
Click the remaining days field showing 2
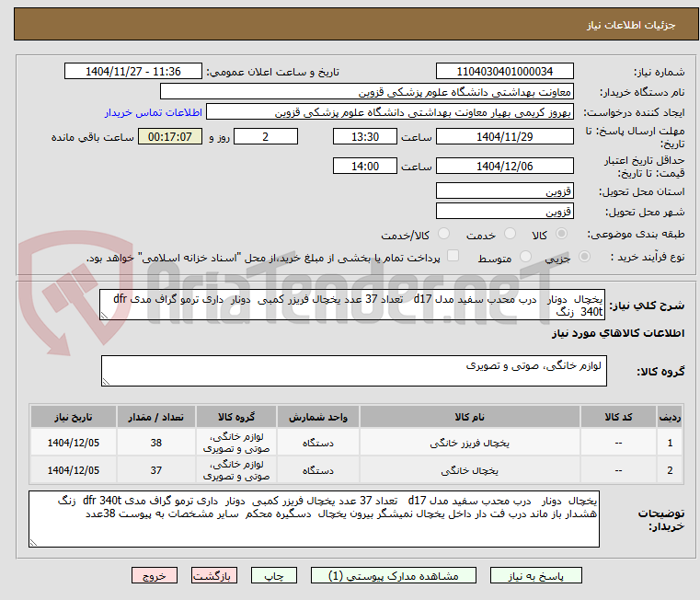[266, 137]
